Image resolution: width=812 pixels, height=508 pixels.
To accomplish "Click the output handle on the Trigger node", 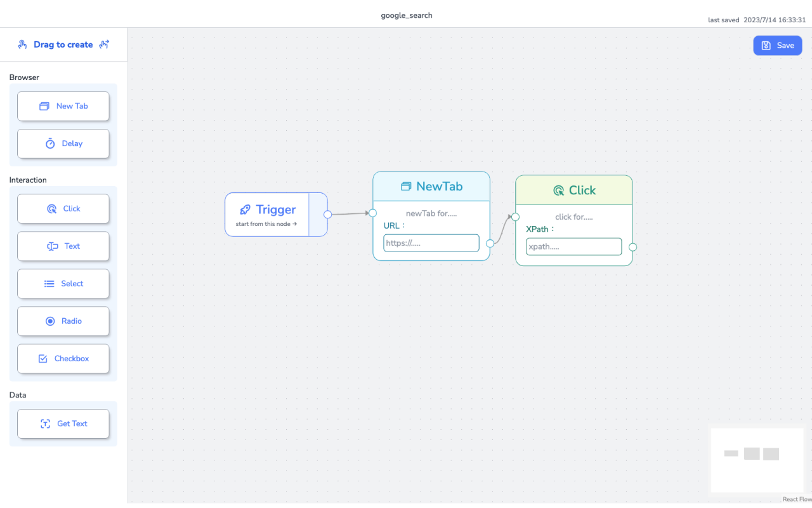I will click(x=327, y=215).
